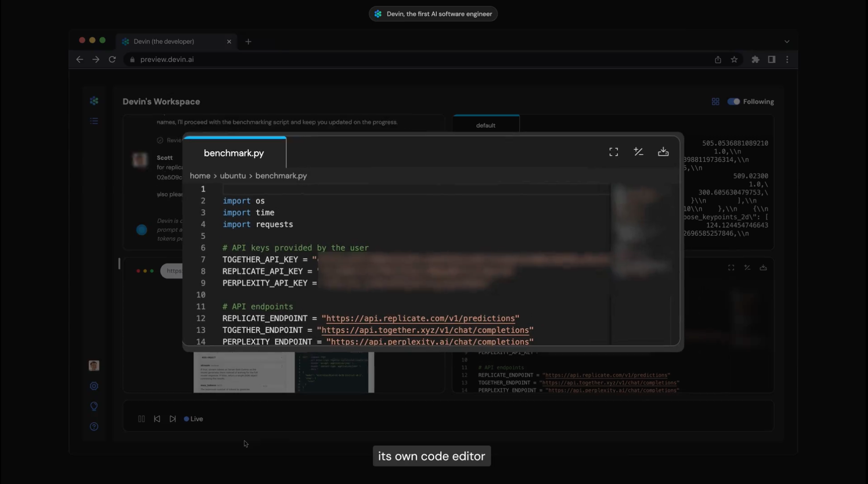Viewport: 868px width, 484px height.
Task: Click the 'Devin, the first AI software engineer' title pill
Action: (x=433, y=14)
